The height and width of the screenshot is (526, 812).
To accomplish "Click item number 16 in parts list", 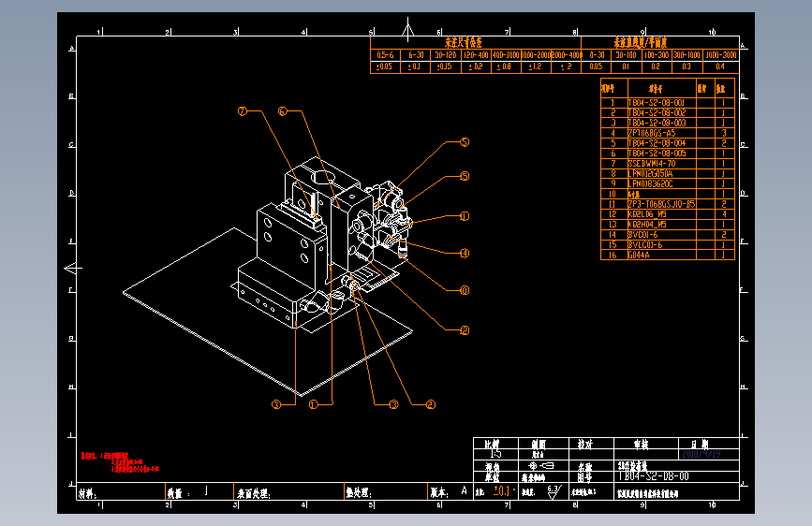I will coord(613,255).
